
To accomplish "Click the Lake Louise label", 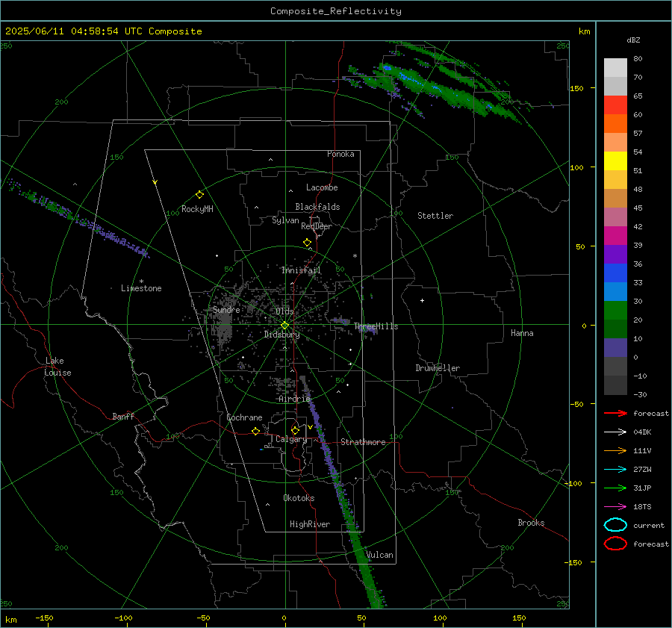I will [57, 367].
